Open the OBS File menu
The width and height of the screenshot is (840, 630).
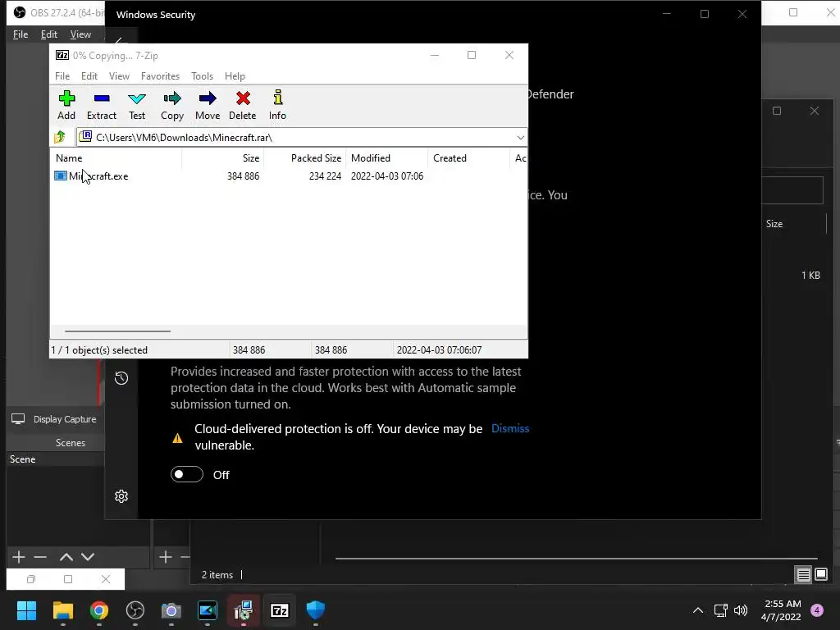tap(21, 34)
